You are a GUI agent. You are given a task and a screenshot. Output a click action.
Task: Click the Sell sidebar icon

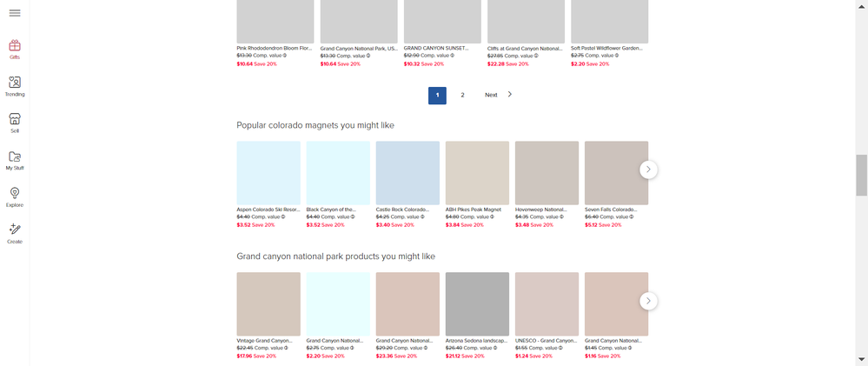click(15, 120)
